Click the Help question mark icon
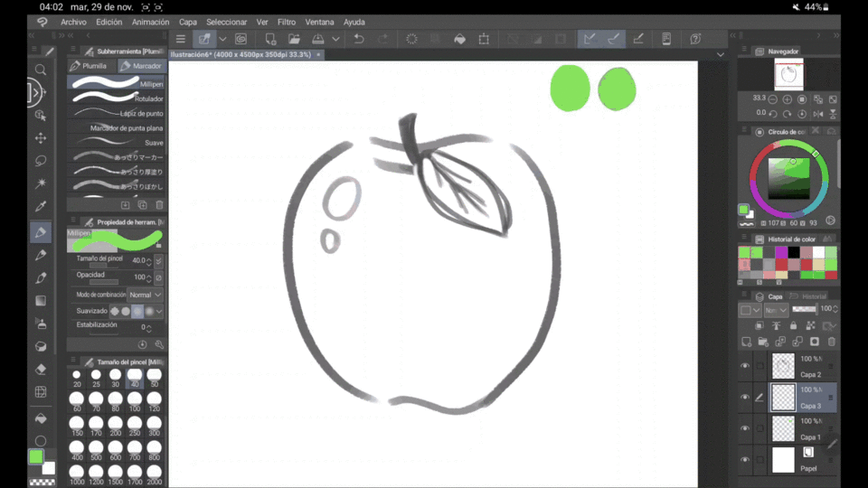The height and width of the screenshot is (488, 868). (696, 39)
